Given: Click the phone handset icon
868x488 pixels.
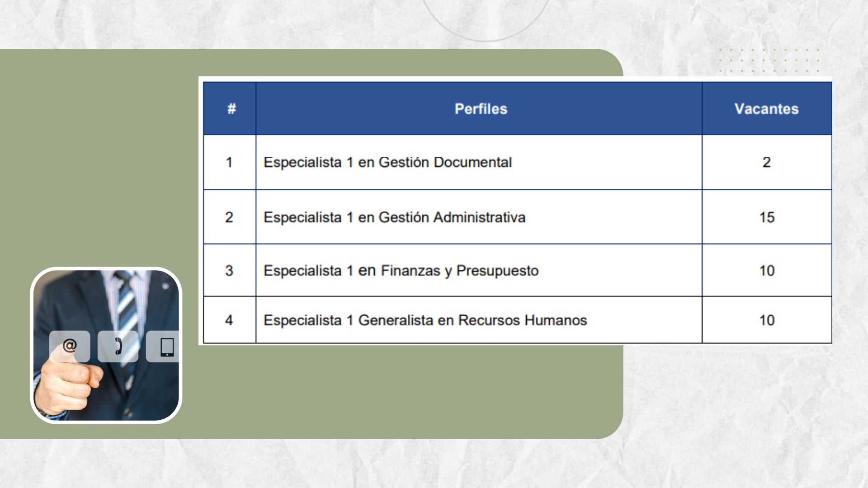Looking at the screenshot, I should pos(118,346).
